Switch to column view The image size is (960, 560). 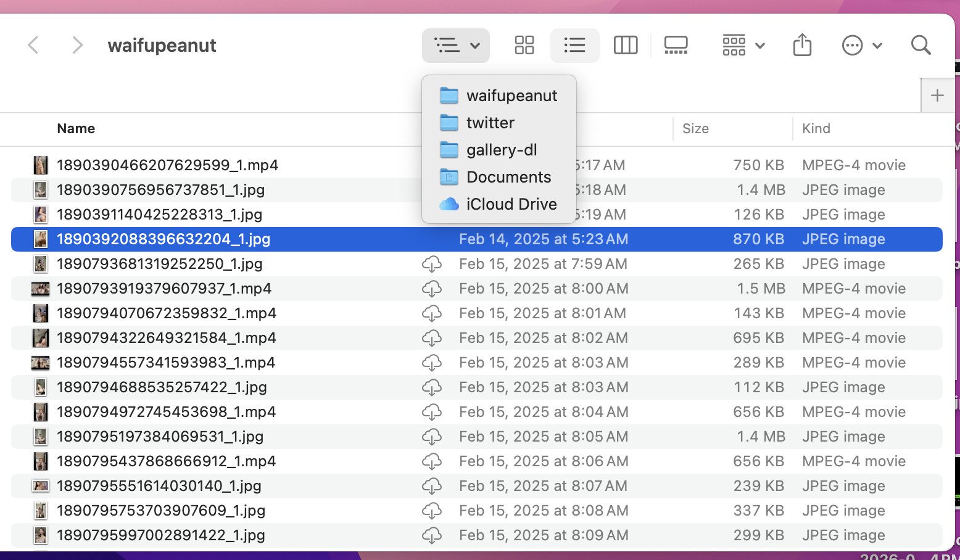[x=626, y=45]
